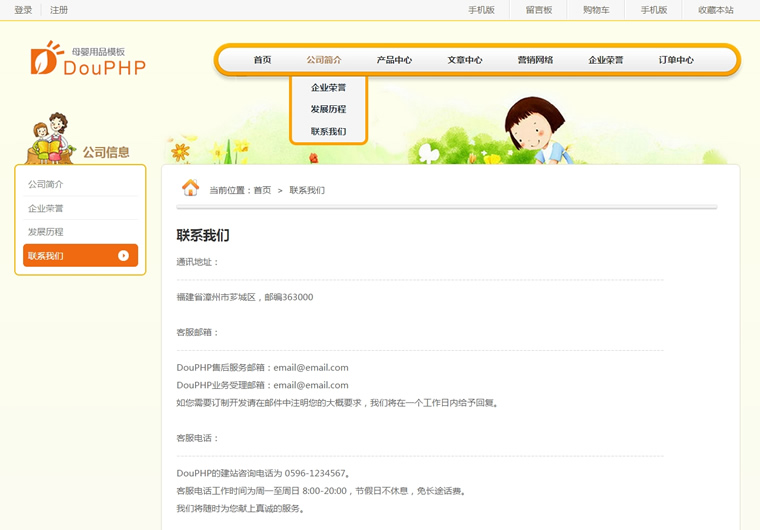Image resolution: width=760 pixels, height=530 pixels.
Task: Click the 客服邮箱 label
Action: tap(198, 332)
